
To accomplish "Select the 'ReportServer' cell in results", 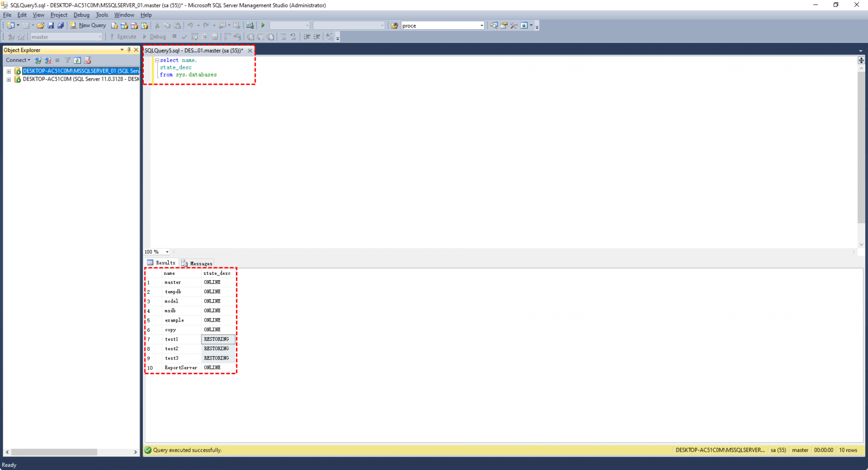I will pos(181,368).
